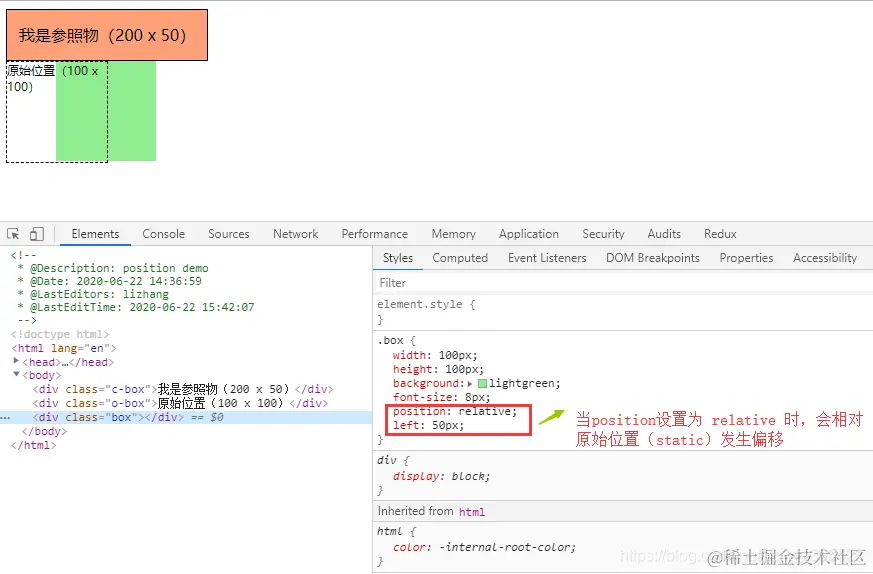Select the div class box node
This screenshot has width=873, height=574.
coord(107,417)
